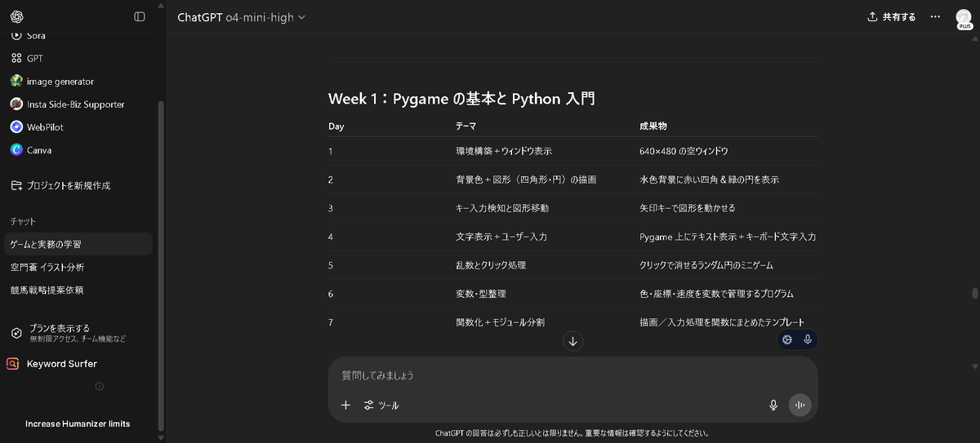Click the キー入力検知と図形移動 cell

click(x=502, y=208)
